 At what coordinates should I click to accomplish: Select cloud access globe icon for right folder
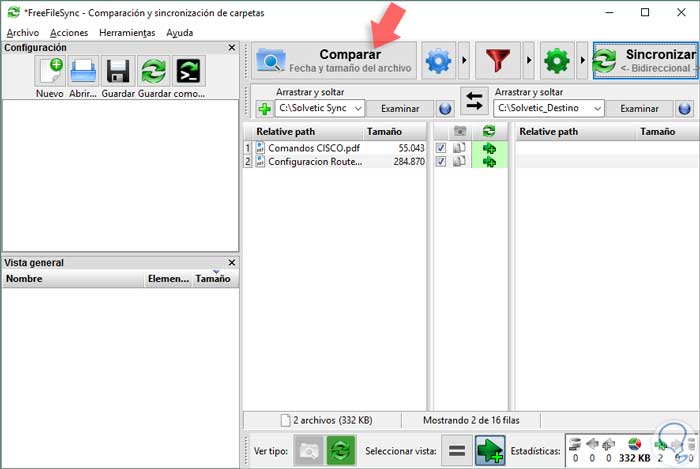685,108
